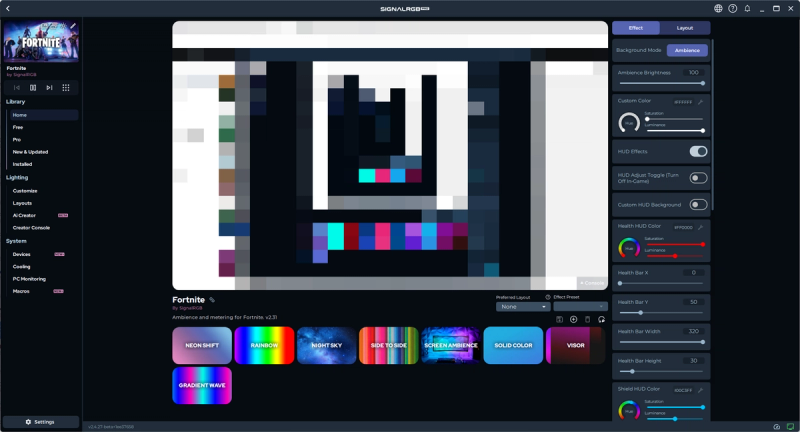Select the Night Sky effect thumbnail
The image size is (800, 432).
pos(326,345)
